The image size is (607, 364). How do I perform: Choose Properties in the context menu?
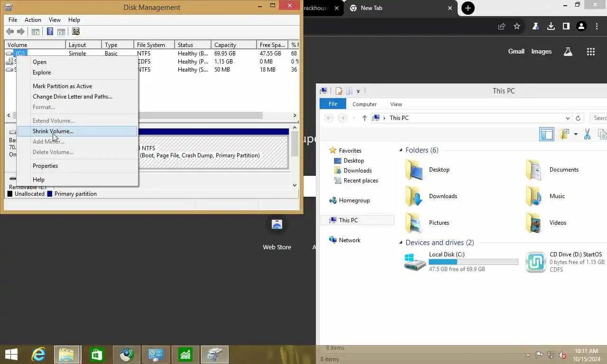(77, 166)
